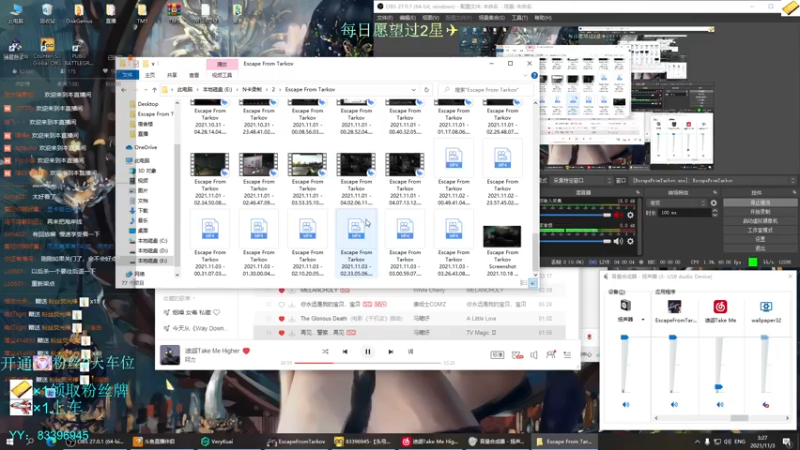Open the scene transition type dropdown in OBS
Viewport: 800px width, 450px height.
677,203
